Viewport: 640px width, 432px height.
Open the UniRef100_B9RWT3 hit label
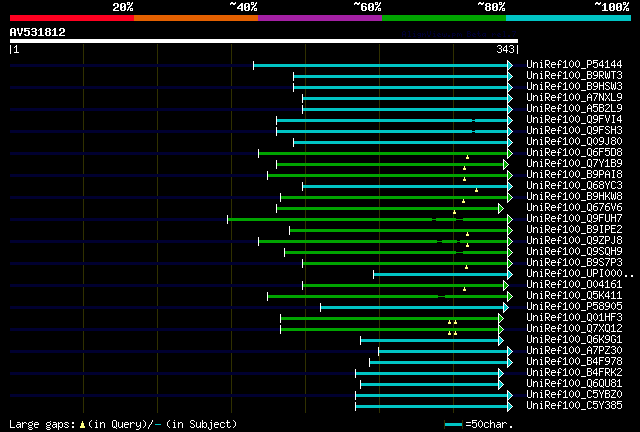coord(574,75)
